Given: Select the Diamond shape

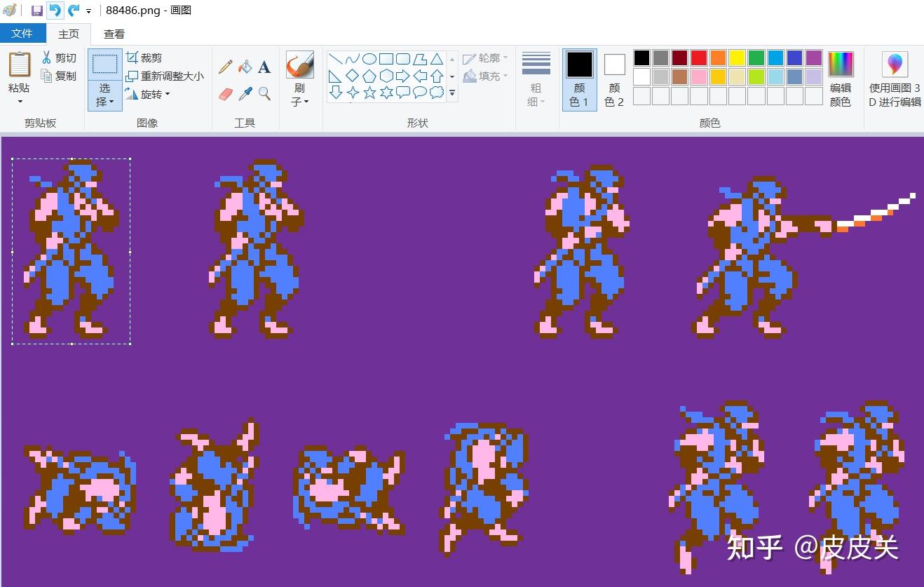Looking at the screenshot, I should pyautogui.click(x=353, y=76).
